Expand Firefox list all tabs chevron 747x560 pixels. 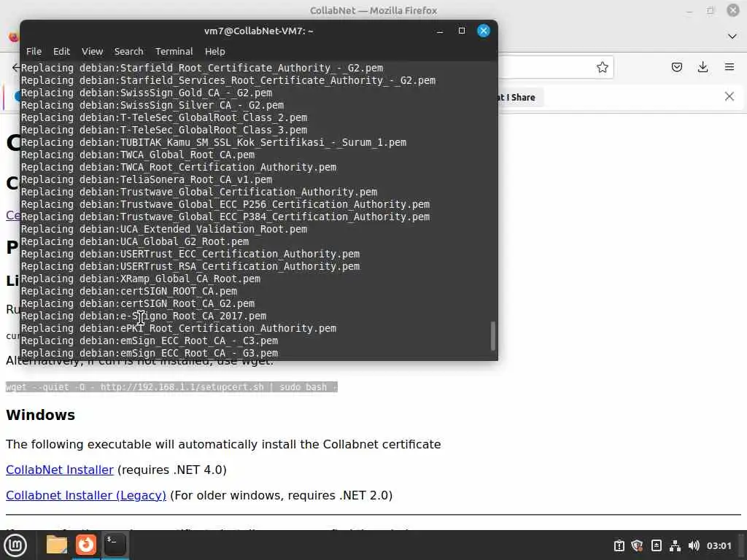(732, 36)
